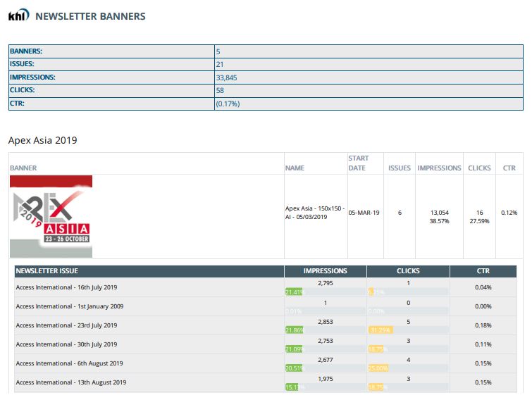This screenshot has width=532, height=400.
Task: Click the overall CTR value (0.17%)
Action: (228, 104)
